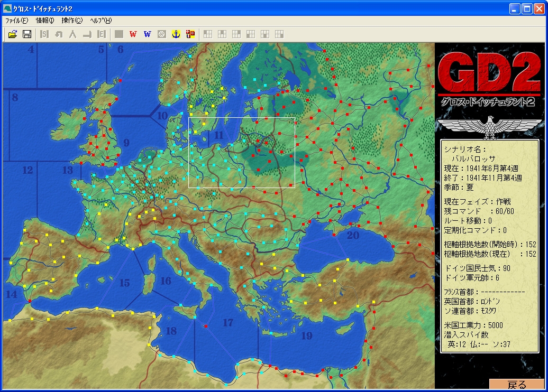Image resolution: width=548 pixels, height=392 pixels.
Task: Click the red W toolbar icon
Action: tap(133, 34)
